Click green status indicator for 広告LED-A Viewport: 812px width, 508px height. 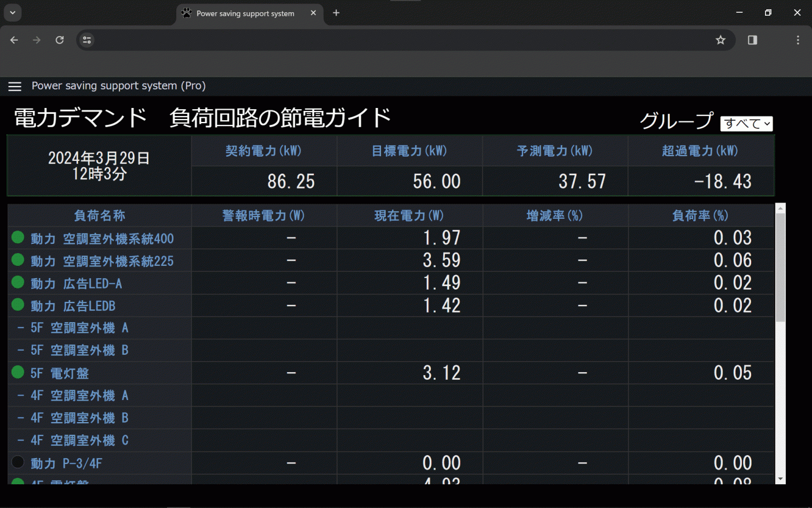pos(18,282)
